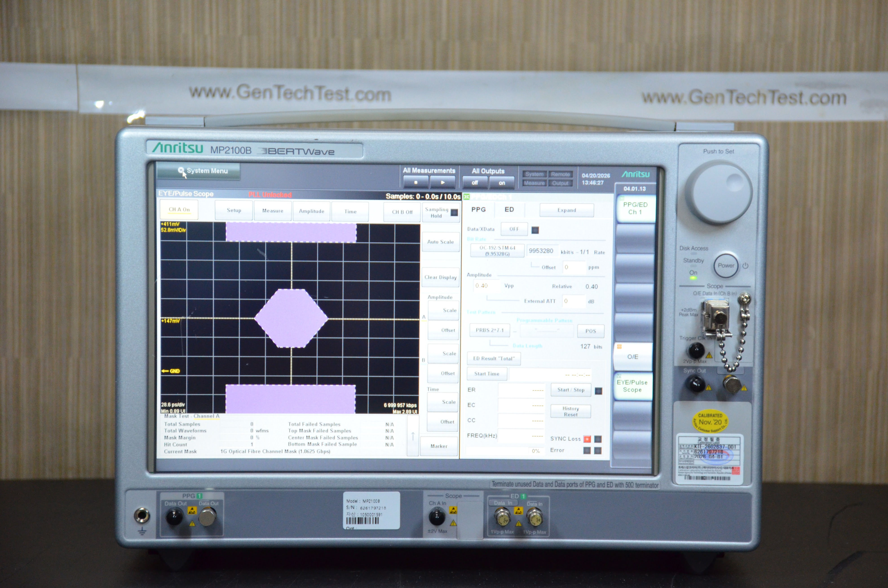This screenshot has width=888, height=588.
Task: Click the Time Scale button
Action: (x=443, y=402)
